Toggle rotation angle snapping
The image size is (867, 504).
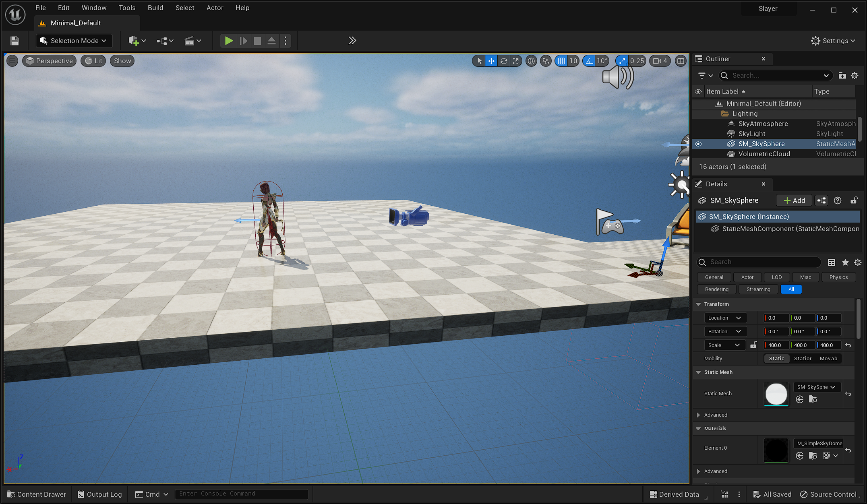point(590,61)
